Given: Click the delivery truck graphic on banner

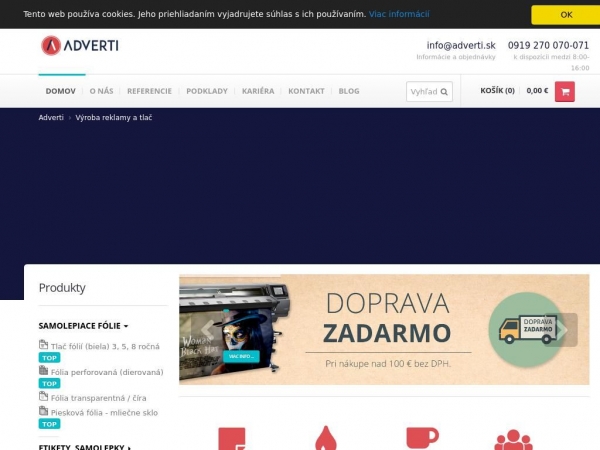Looking at the screenshot, I should (x=527, y=329).
